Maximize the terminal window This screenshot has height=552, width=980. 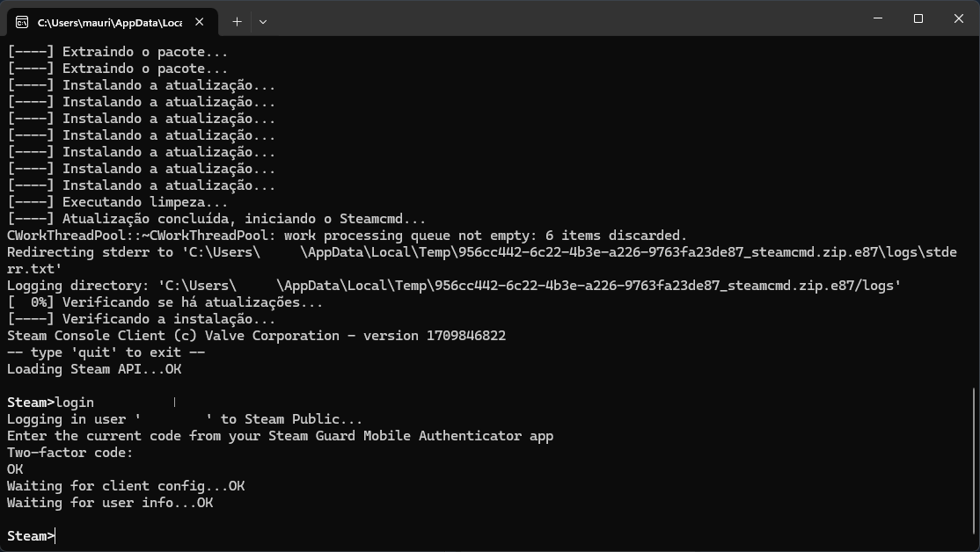(918, 18)
